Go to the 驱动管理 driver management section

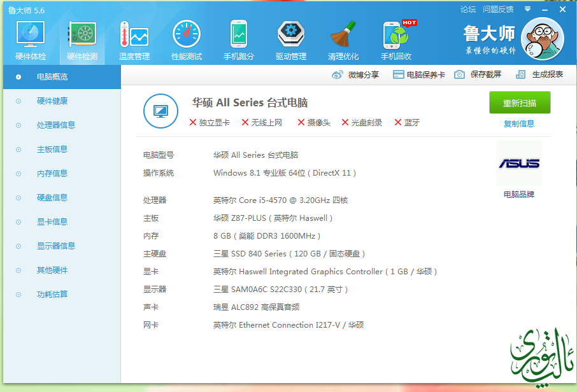coord(290,41)
